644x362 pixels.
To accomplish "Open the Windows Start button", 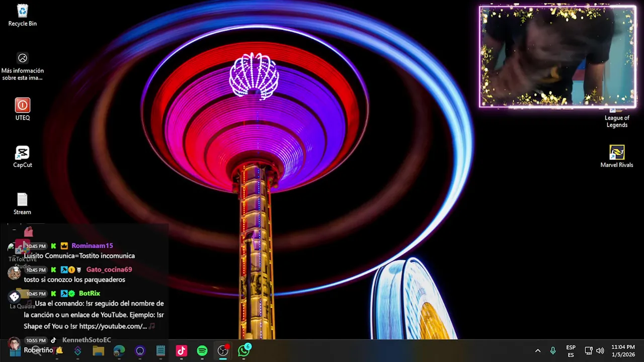I will tap(15, 351).
